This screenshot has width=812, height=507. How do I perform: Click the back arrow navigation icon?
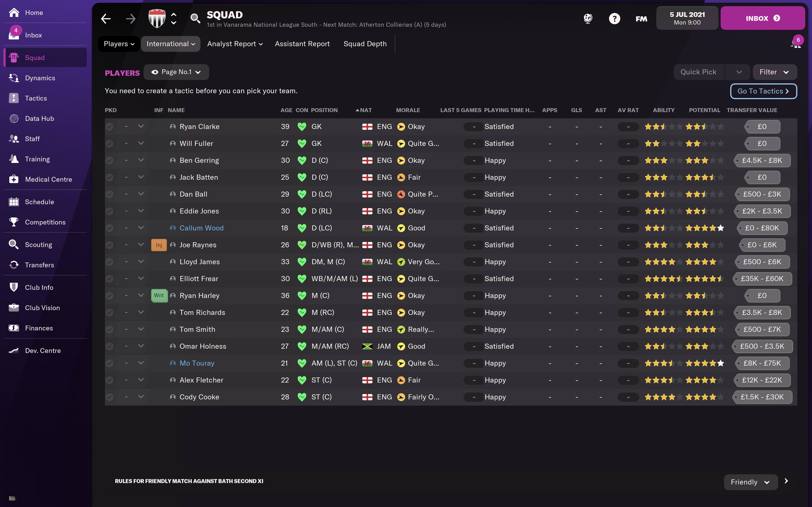(106, 19)
